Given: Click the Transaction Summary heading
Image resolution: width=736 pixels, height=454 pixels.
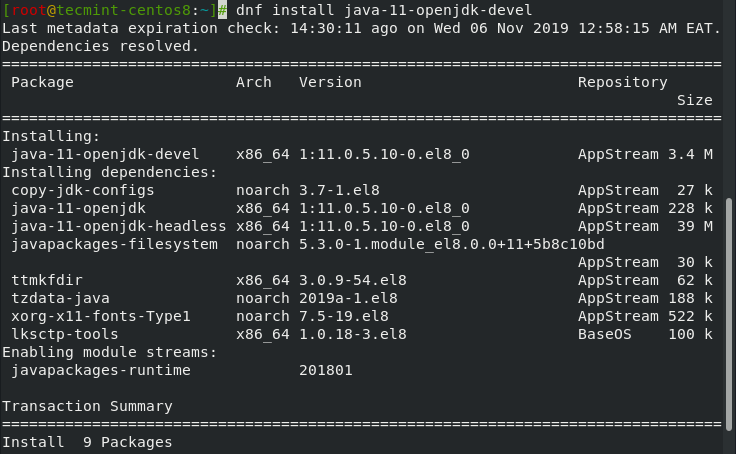Looking at the screenshot, I should 87,406.
